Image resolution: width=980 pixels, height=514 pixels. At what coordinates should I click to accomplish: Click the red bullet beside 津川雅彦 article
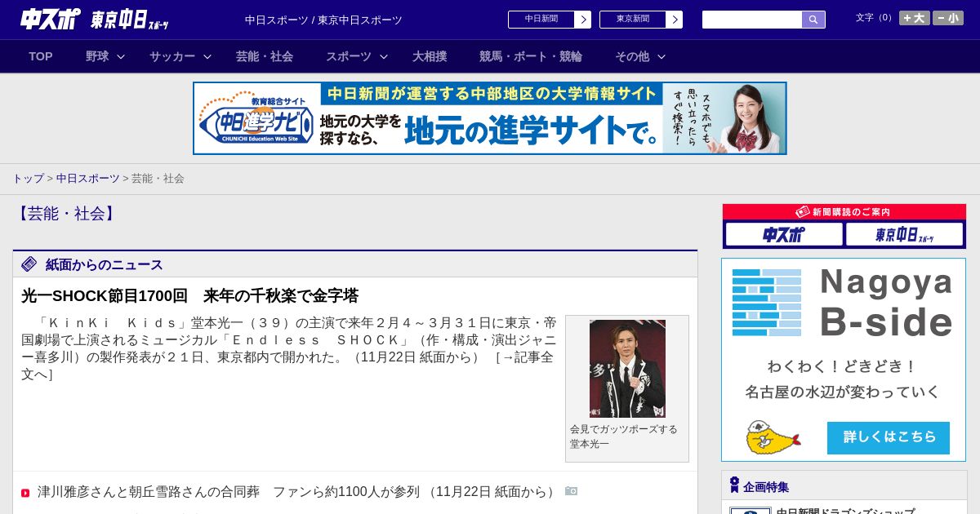25,493
